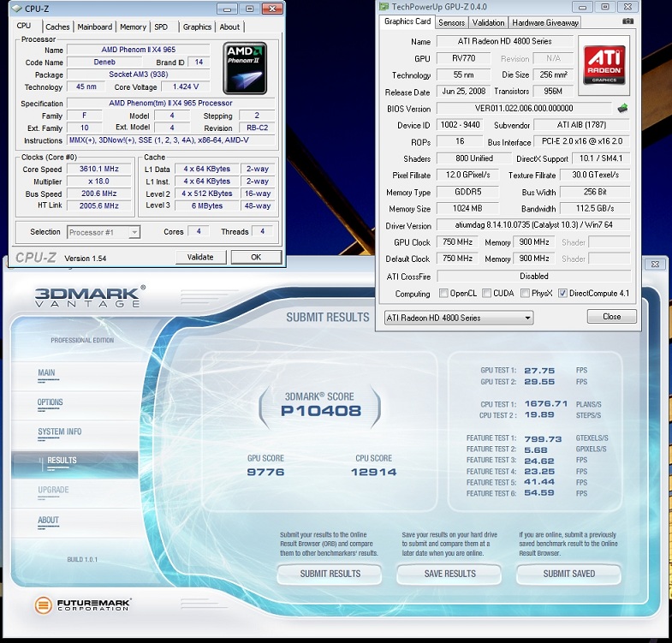Open the ATI Radeon HD 4800 Series dropdown
Viewport: 672px width, 643px height.
pyautogui.click(x=459, y=318)
